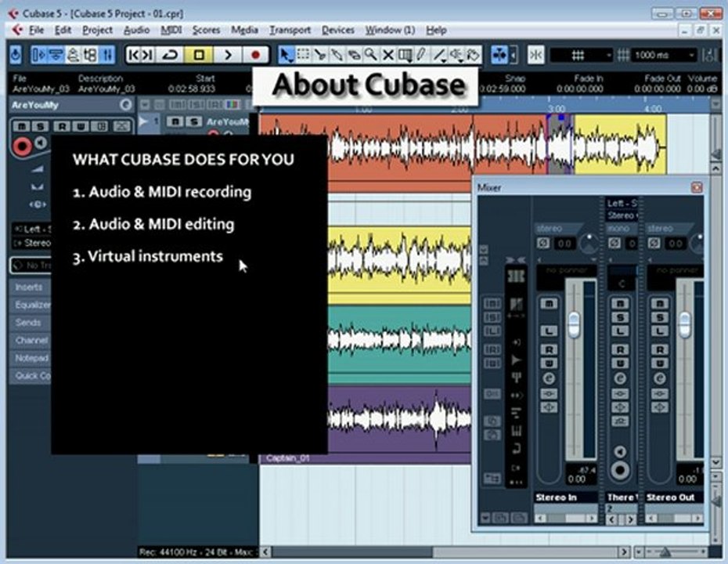Select the Object Selection arrow tool
Screen dimensions: 728x564
tap(286, 56)
